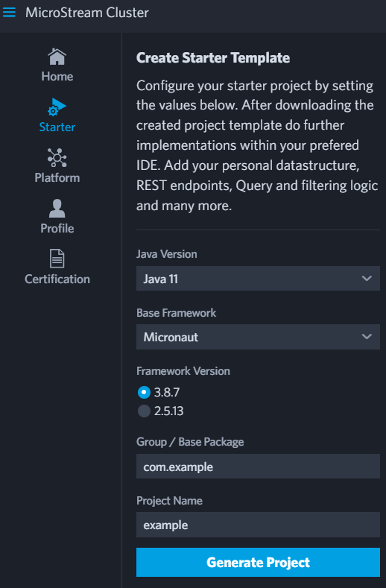This screenshot has width=386, height=588.
Task: Click the Profile person icon
Action: click(57, 208)
